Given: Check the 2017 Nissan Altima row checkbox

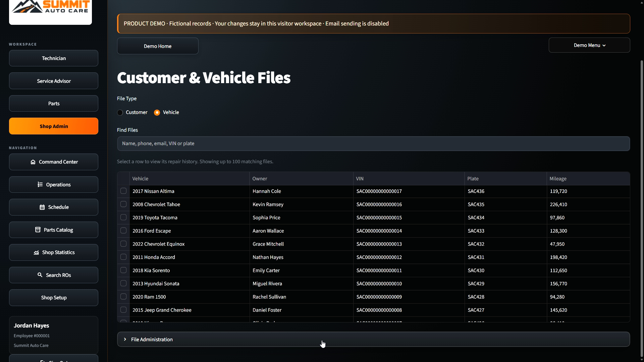Looking at the screenshot, I should point(123,191).
